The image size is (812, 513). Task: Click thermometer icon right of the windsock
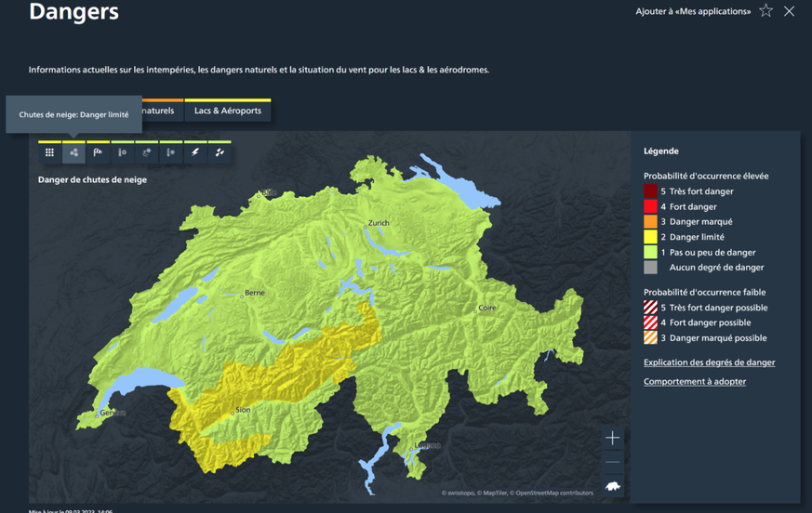click(122, 152)
